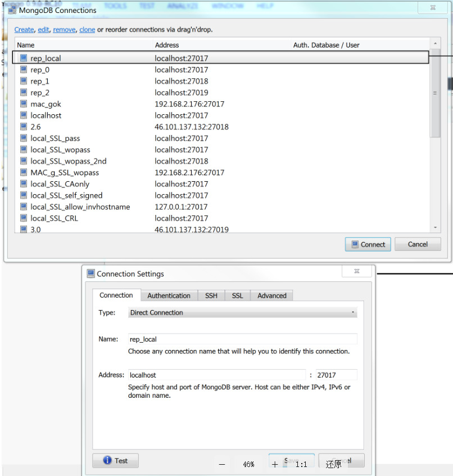Click the rep_0 connection icon

point(24,69)
